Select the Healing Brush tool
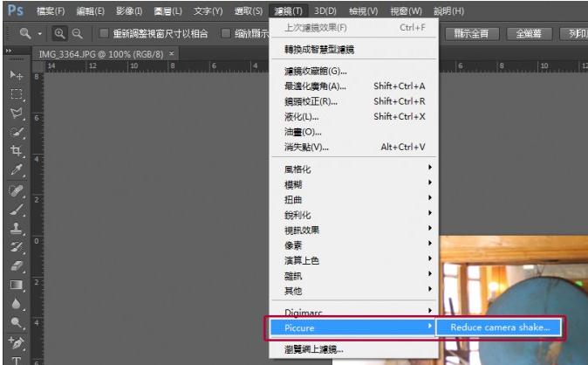Image resolution: width=588 pixels, height=365 pixels. coord(16,190)
